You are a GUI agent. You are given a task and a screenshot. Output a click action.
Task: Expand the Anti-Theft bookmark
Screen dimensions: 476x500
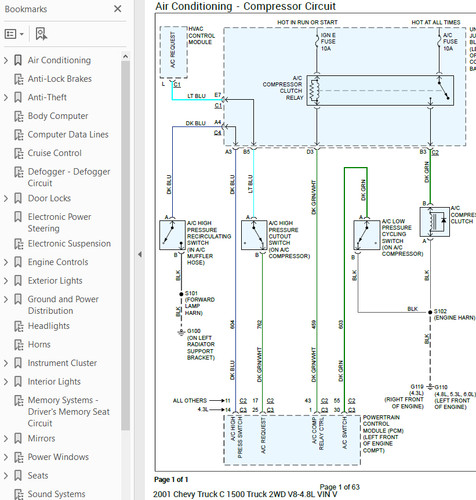6,97
